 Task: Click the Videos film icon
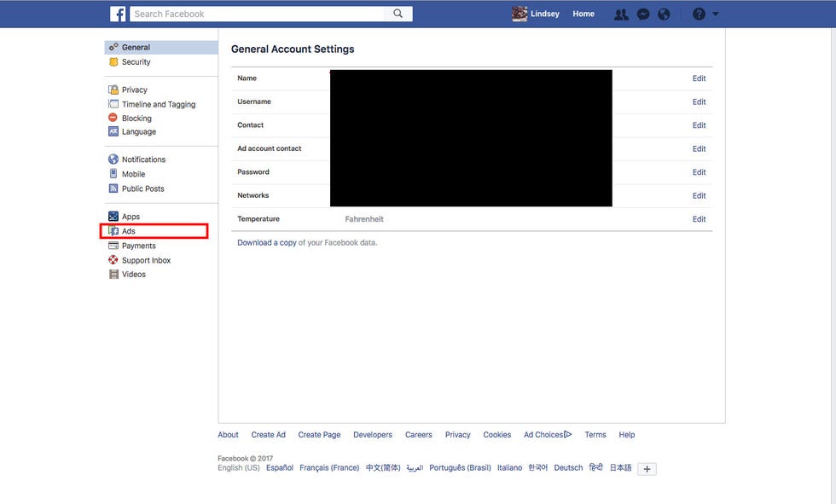point(113,275)
